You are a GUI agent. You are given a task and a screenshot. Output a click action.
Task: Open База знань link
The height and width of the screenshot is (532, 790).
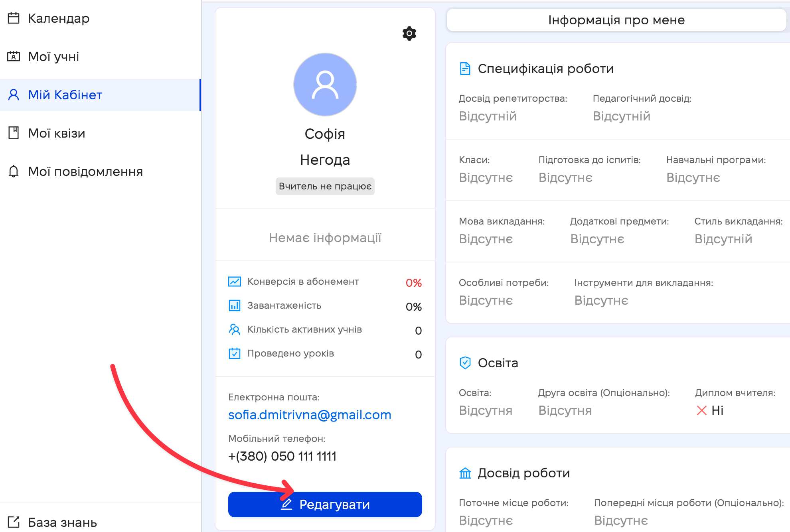[62, 522]
